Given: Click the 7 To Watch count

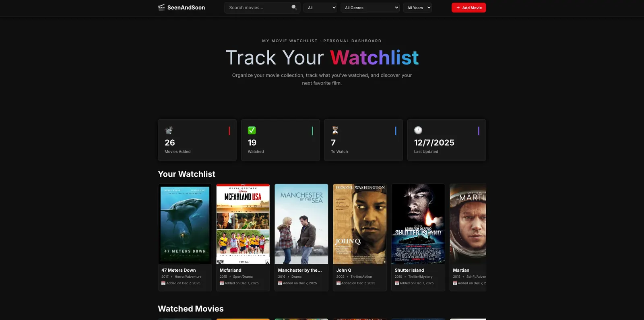Looking at the screenshot, I should pos(333,142).
